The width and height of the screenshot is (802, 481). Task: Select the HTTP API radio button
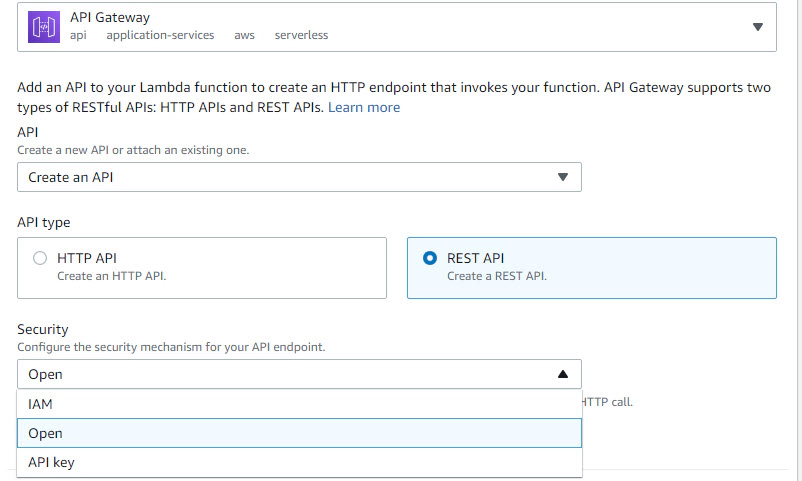click(x=40, y=258)
